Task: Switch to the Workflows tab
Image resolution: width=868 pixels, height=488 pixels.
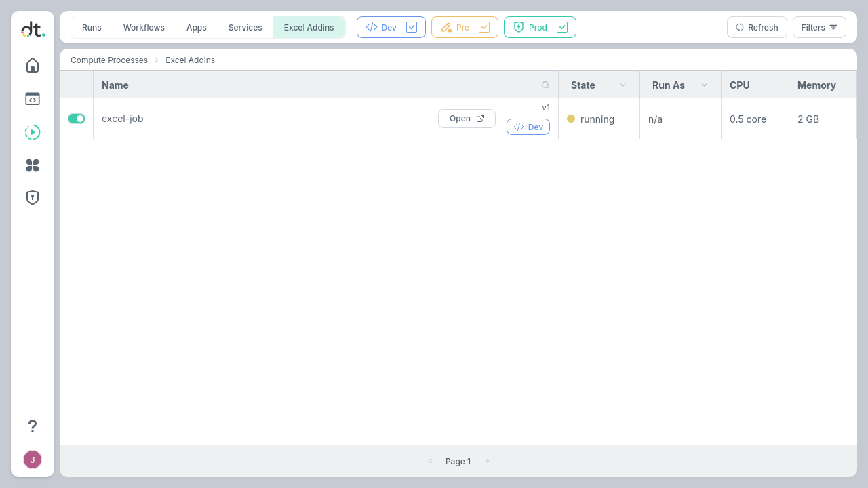Action: tap(144, 28)
